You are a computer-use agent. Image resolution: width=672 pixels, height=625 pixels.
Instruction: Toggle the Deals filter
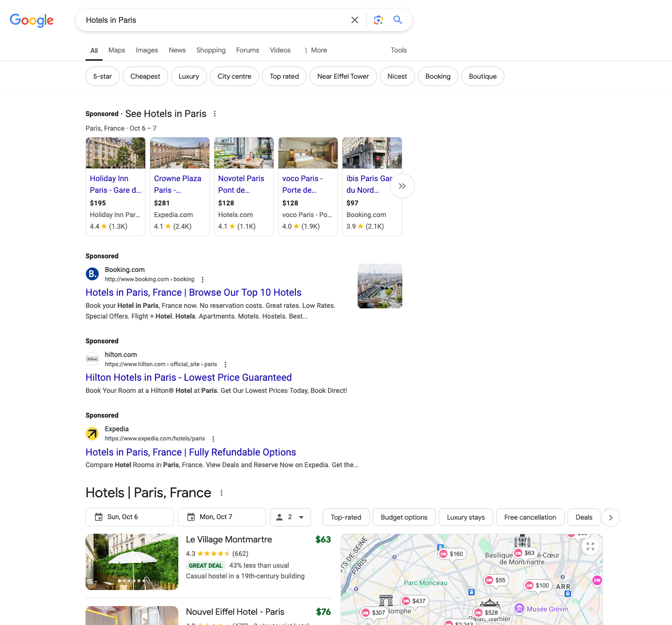click(x=584, y=517)
